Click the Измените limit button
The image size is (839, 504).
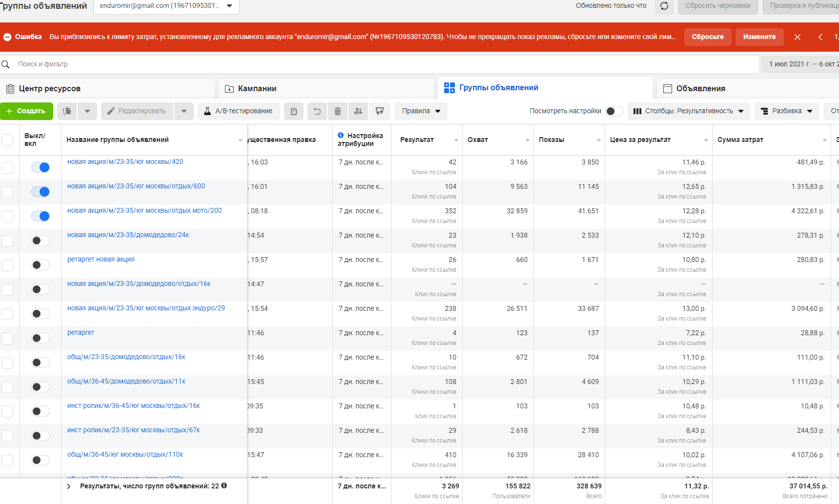click(x=759, y=37)
